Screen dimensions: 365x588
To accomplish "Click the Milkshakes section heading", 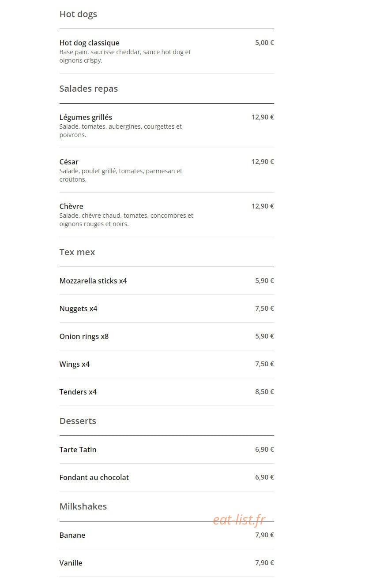I will [x=83, y=506].
